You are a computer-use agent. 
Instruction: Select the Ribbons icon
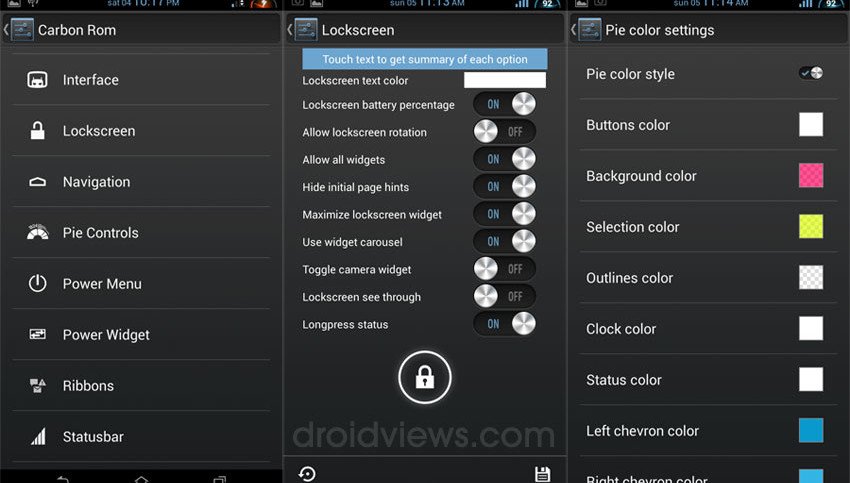click(37, 385)
